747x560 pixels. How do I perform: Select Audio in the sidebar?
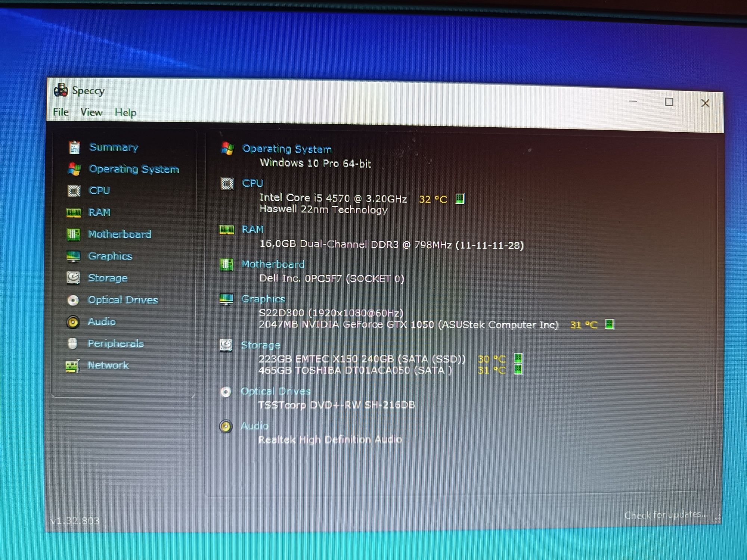[102, 321]
